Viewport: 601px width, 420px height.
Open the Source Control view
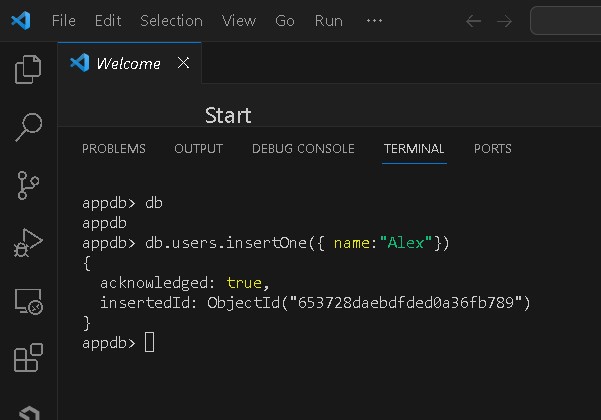coord(28,184)
